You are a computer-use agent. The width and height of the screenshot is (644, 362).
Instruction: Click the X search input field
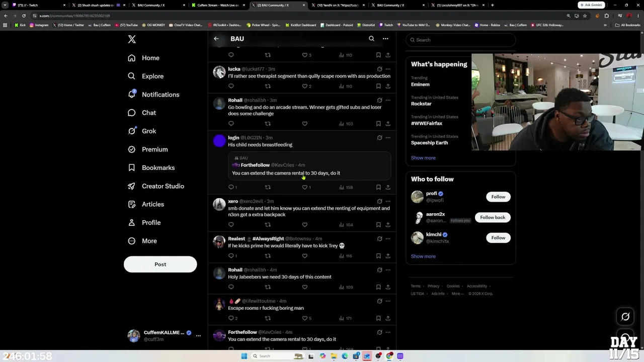tap(461, 40)
